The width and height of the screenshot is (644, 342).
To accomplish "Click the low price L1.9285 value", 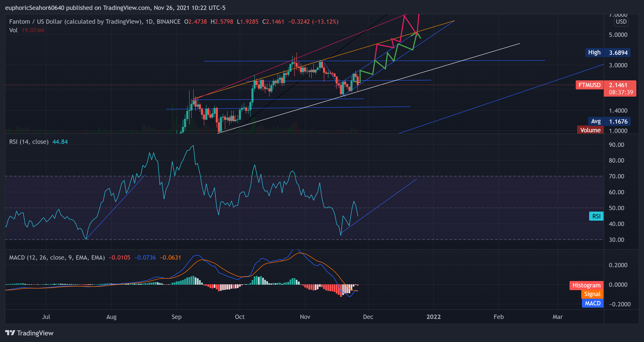I will pyautogui.click(x=248, y=22).
